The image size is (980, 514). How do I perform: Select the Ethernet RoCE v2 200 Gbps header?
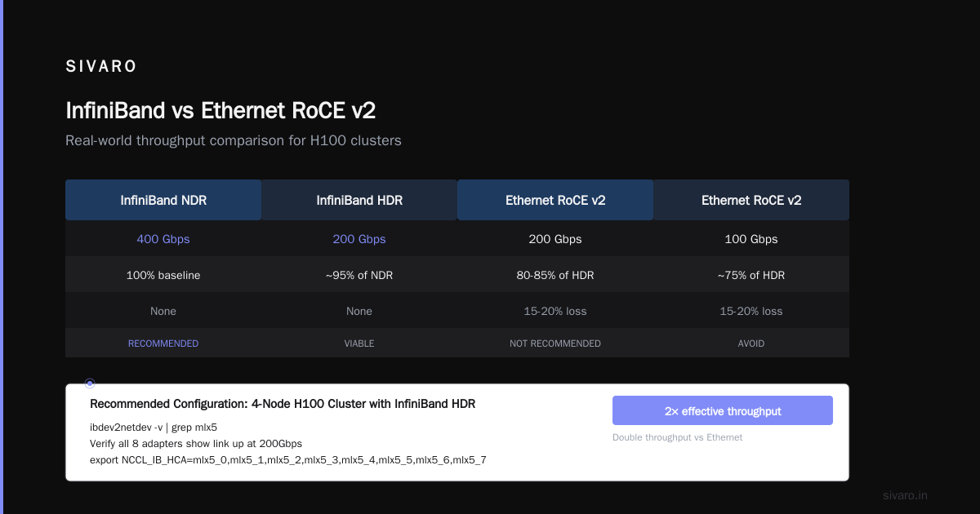tap(555, 200)
